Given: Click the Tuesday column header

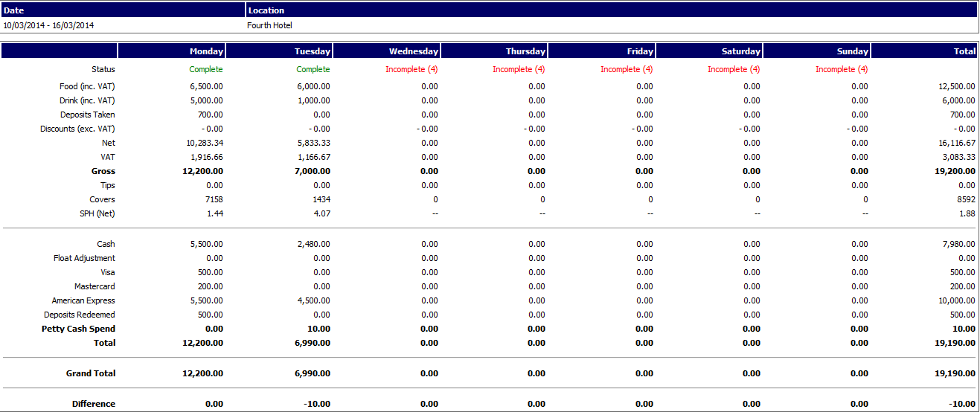Looking at the screenshot, I should point(313,51).
